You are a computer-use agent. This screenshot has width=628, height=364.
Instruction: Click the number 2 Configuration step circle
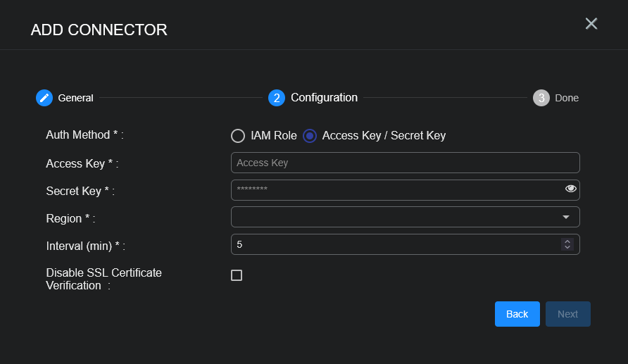277,98
